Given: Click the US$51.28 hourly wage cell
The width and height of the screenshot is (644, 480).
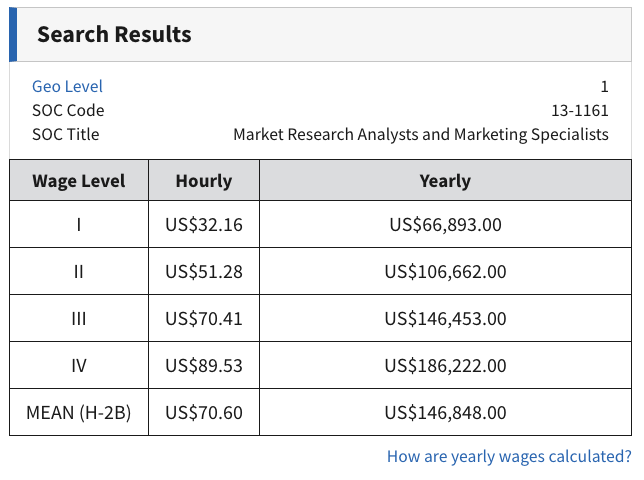Looking at the screenshot, I should [x=204, y=272].
